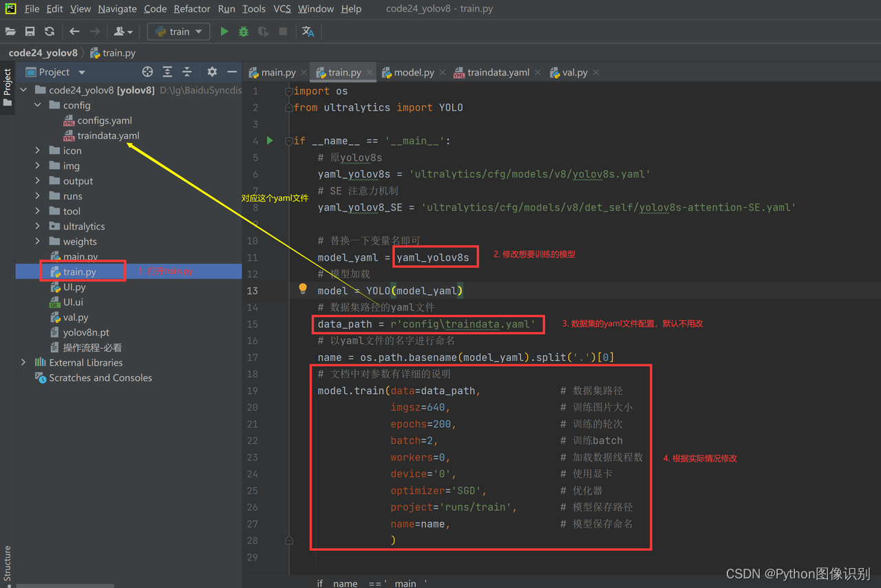
Task: Hide the Project panel with minus icon
Action: point(232,72)
